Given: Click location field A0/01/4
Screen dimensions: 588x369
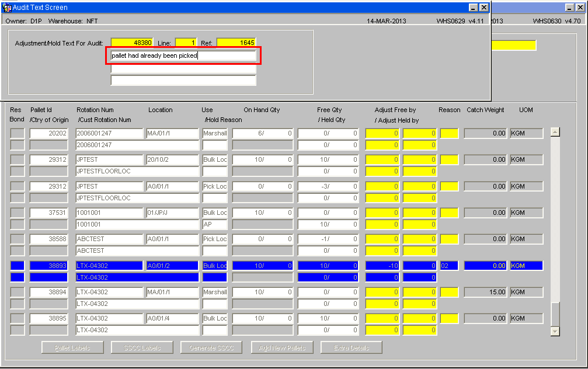Looking at the screenshot, I should (x=172, y=318).
